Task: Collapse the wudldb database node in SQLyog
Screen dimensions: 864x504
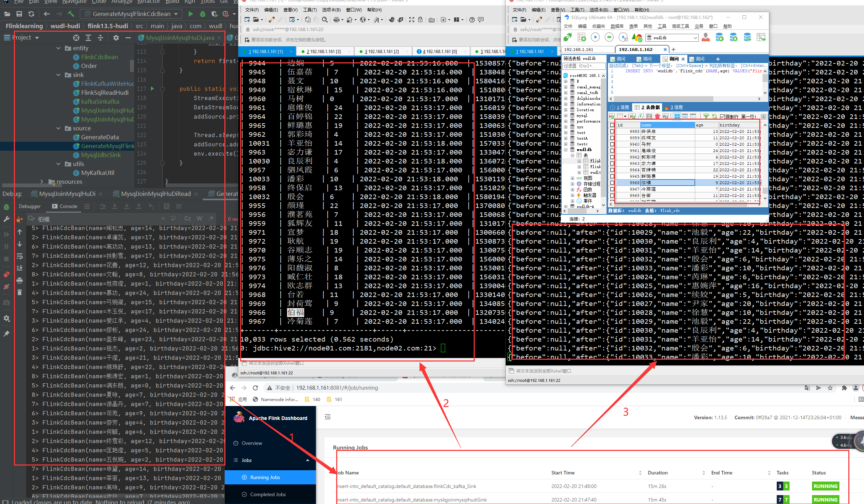Action: click(566, 150)
